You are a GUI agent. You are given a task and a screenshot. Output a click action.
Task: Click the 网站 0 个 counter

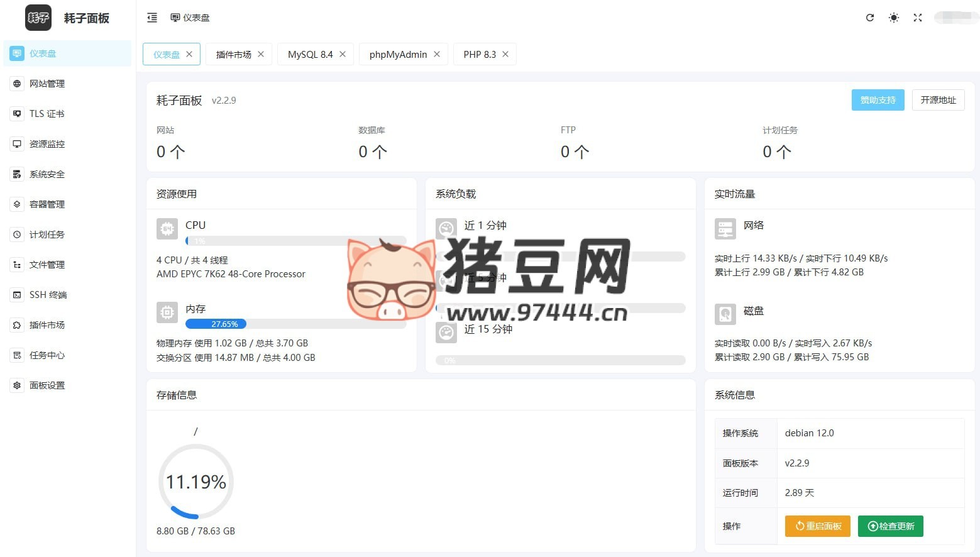tap(171, 143)
